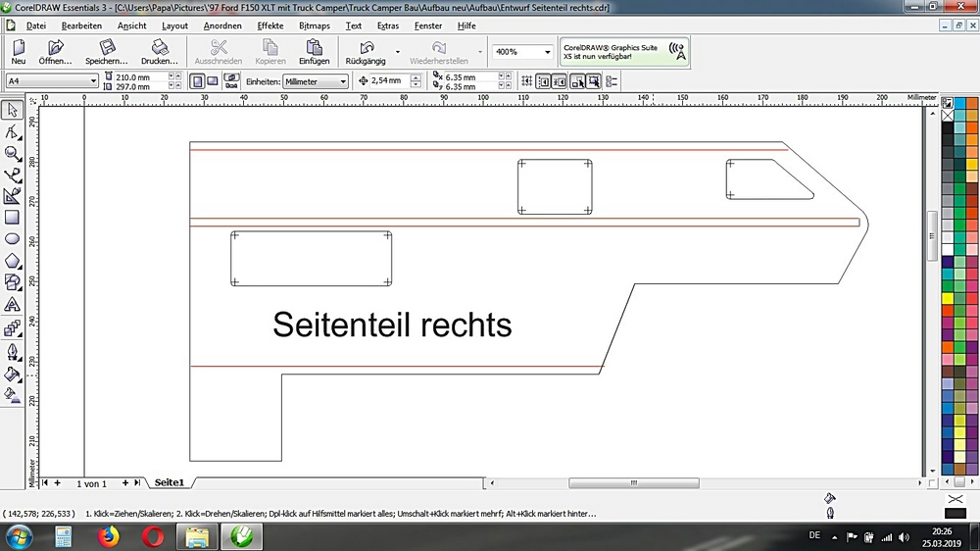Open the Einheiten Millimeter dropdown

point(343,81)
